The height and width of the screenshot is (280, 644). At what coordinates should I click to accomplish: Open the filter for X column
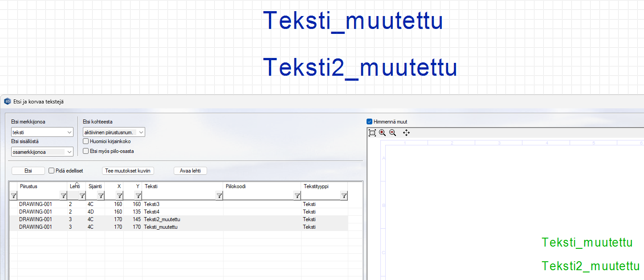point(120,196)
